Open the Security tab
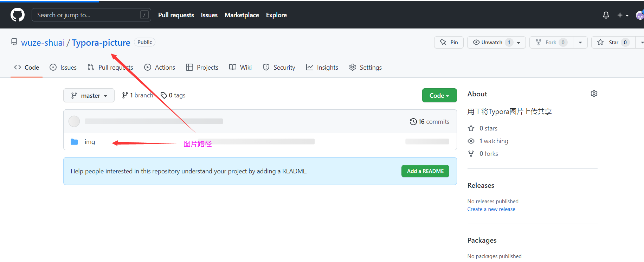This screenshot has width=644, height=262. 279,67
